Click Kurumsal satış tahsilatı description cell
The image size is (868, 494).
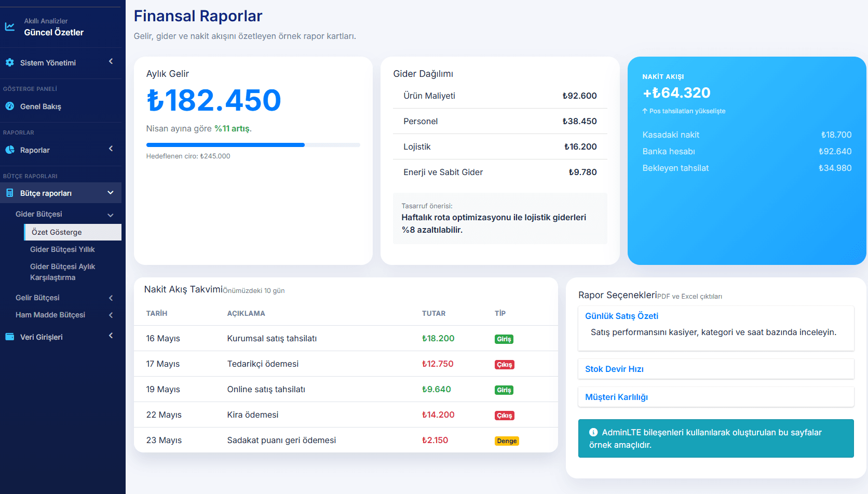[x=272, y=338]
